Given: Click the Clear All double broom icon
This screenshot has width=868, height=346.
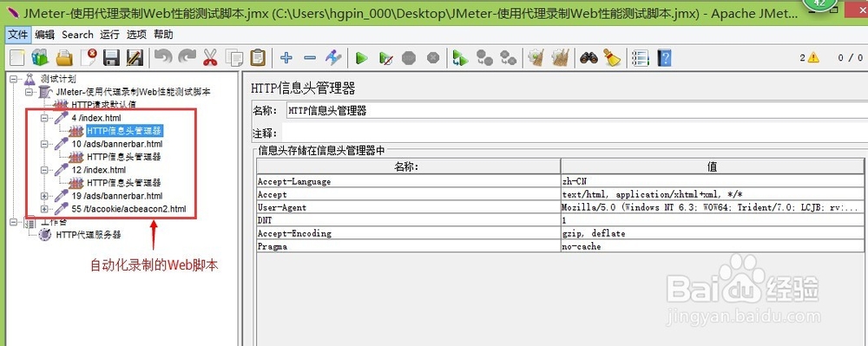Looking at the screenshot, I should pos(561,57).
